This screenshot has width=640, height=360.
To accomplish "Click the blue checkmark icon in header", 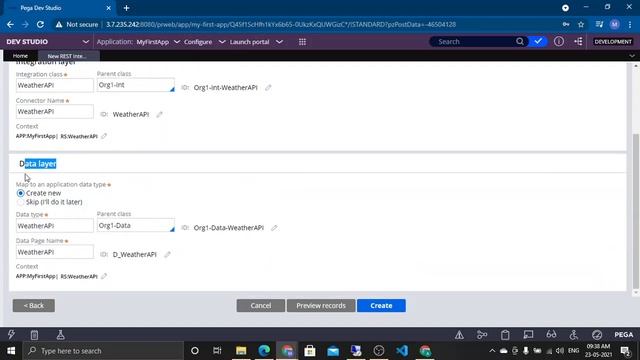I will (538, 41).
